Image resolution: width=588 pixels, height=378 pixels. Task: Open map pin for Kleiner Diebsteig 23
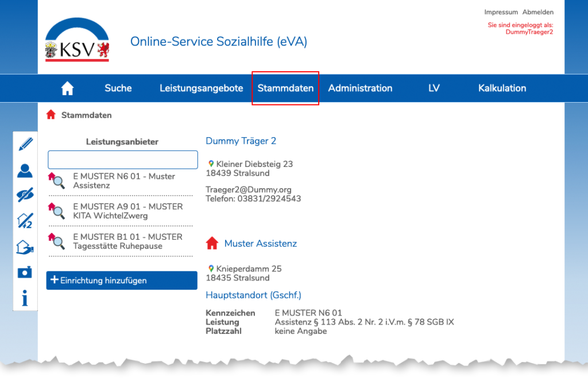211,164
